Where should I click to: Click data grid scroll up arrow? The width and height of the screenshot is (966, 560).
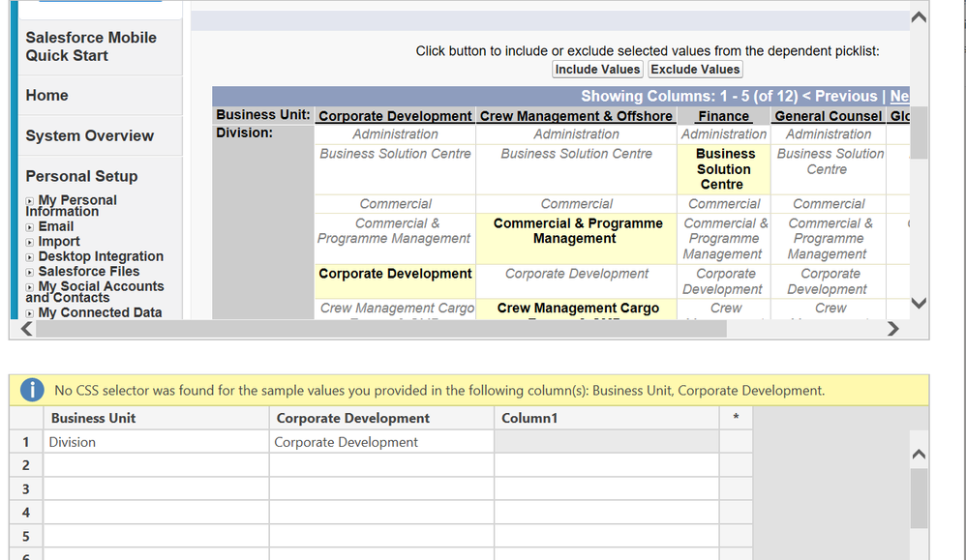(x=919, y=455)
